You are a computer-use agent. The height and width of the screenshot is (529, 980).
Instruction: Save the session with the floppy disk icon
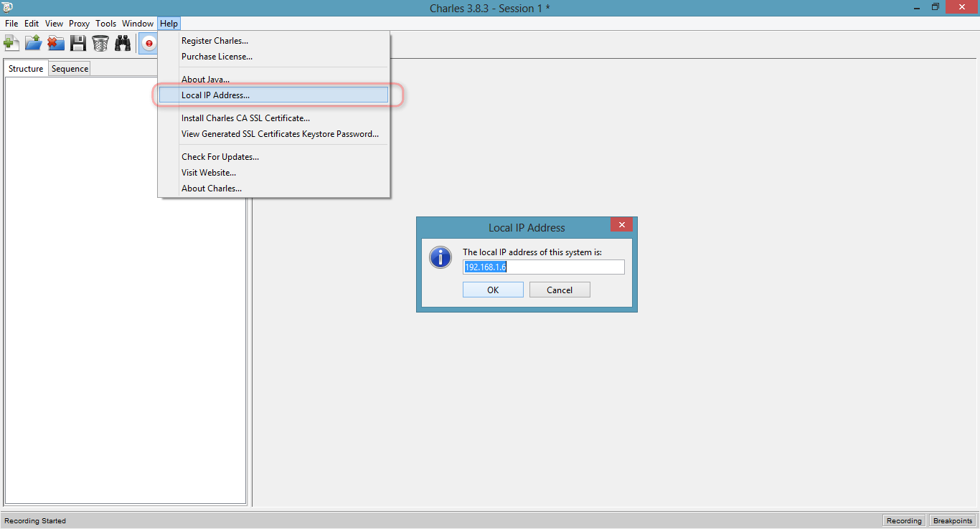pyautogui.click(x=77, y=43)
